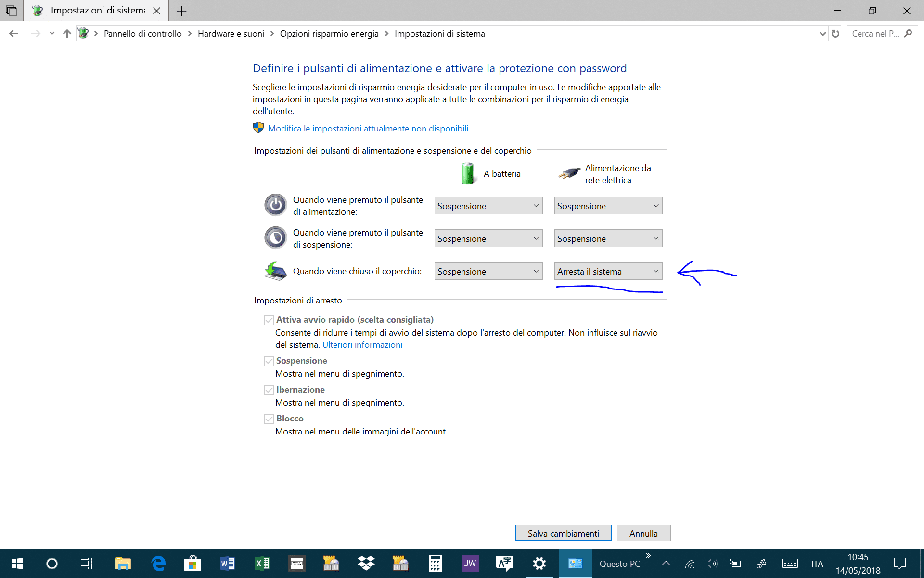Open Microsoft Edge from taskbar
This screenshot has width=924, height=578.
[158, 563]
